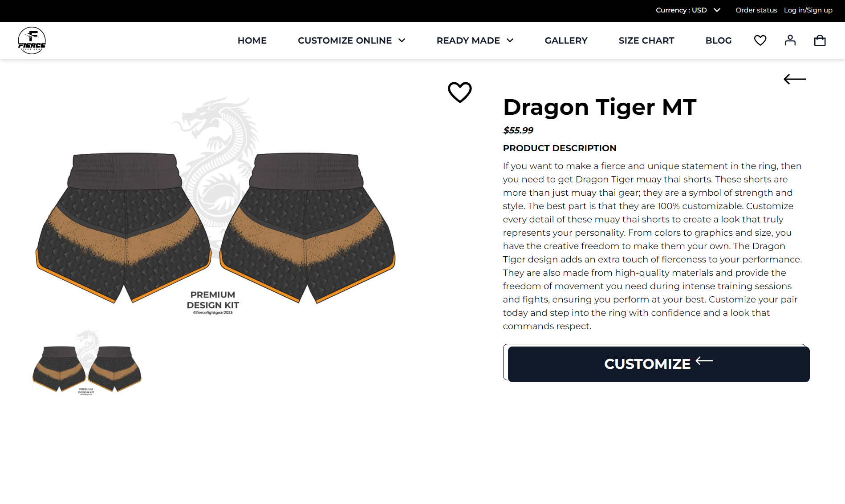Open the wishlist heart icon in header
845x504 pixels.
tap(760, 40)
